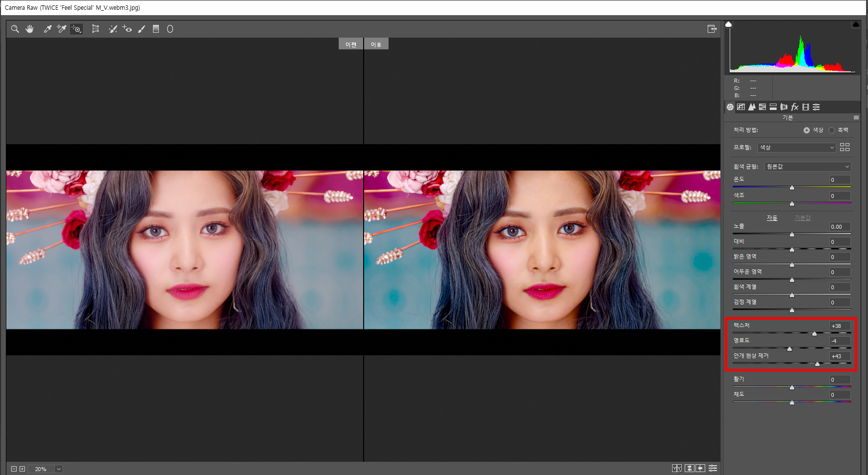Click the 검정 계열 value field

pyautogui.click(x=840, y=302)
